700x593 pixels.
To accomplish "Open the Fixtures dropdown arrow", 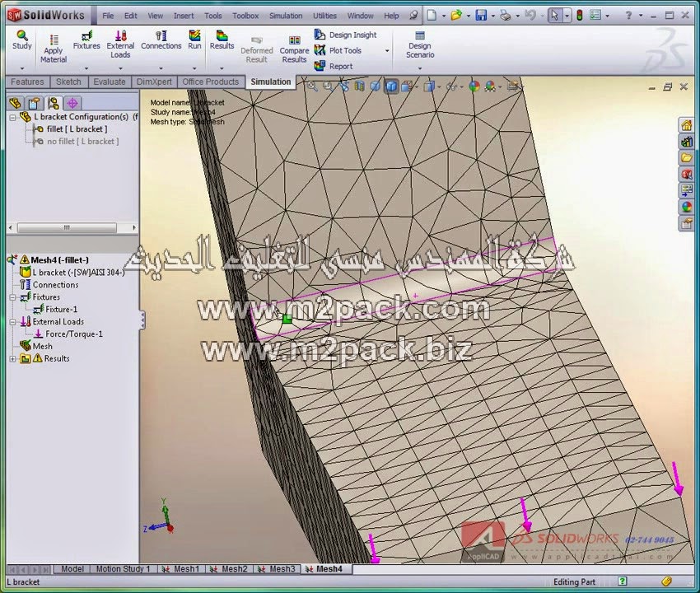I will 86,68.
